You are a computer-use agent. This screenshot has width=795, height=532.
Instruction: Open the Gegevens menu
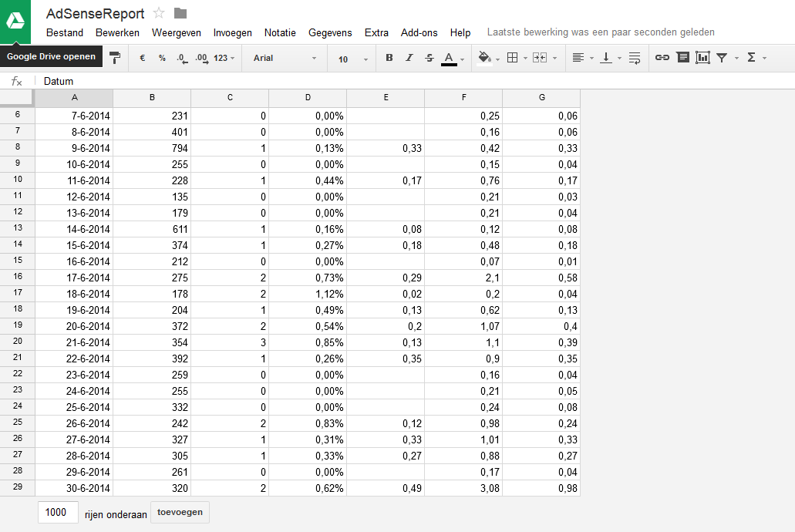click(330, 33)
